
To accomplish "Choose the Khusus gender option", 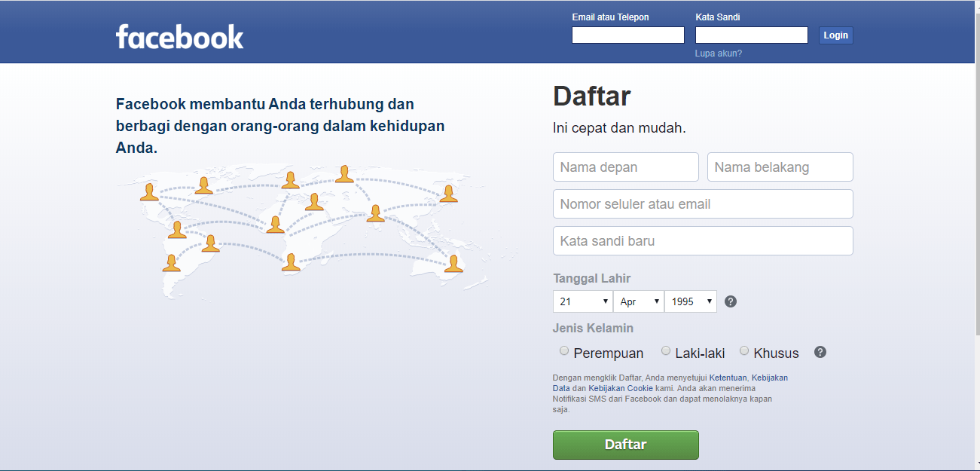I will (744, 351).
